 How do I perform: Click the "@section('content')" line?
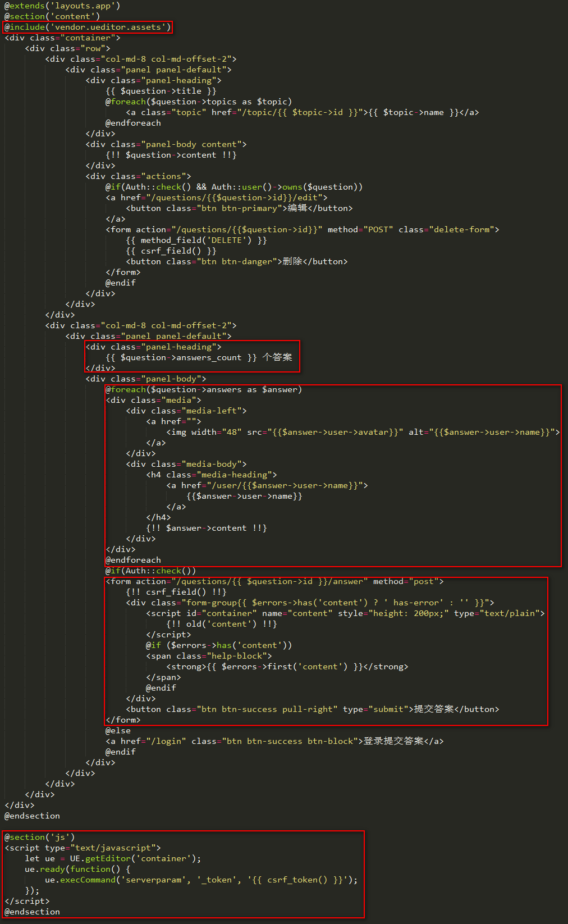click(x=52, y=16)
